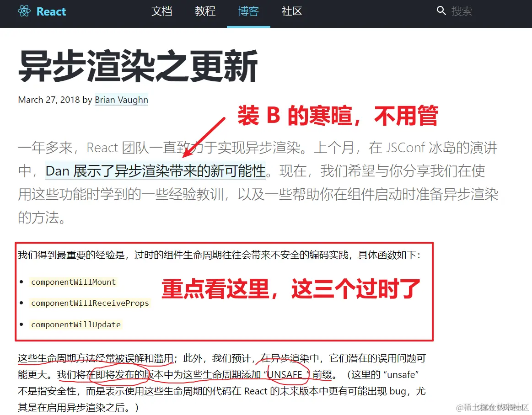Select the componentWillMount code snippet
Screen dimensions: 532x415
click(73, 282)
